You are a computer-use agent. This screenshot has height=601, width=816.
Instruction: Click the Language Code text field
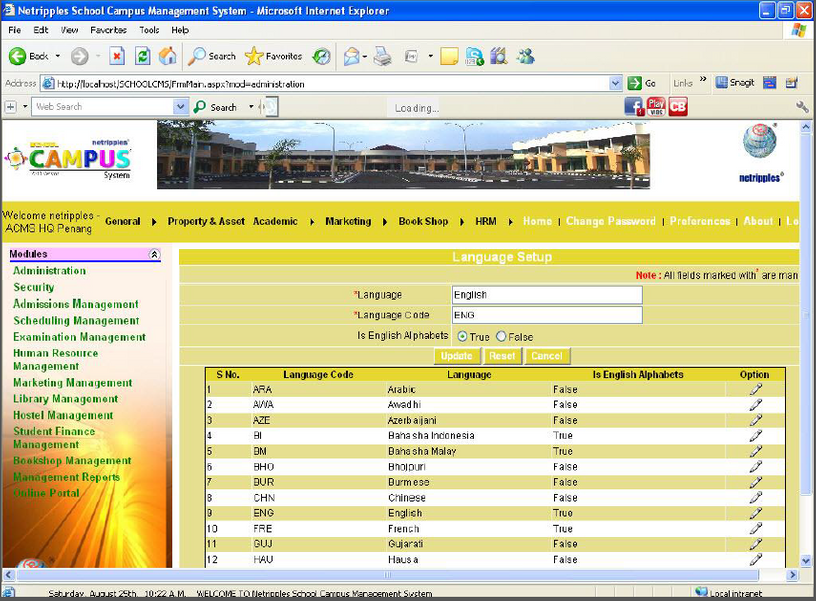point(547,315)
